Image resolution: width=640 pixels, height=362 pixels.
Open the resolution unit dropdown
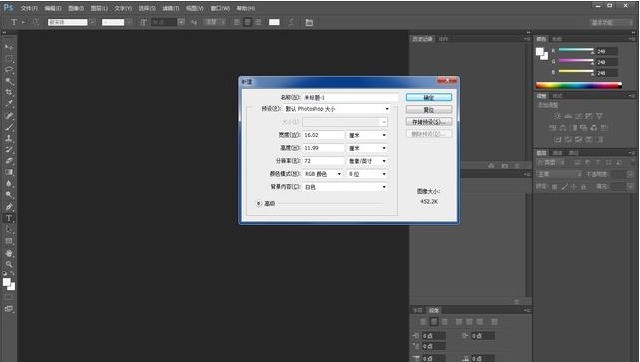[x=367, y=161]
